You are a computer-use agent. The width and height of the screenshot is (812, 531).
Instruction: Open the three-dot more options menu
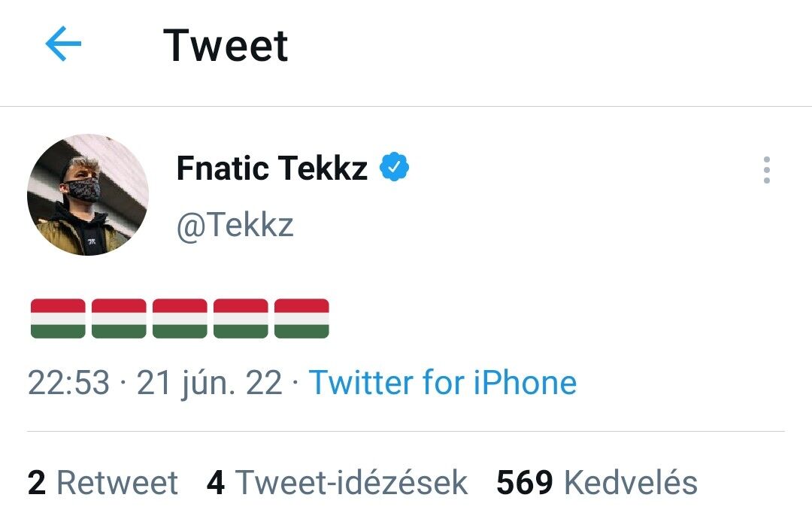click(766, 171)
